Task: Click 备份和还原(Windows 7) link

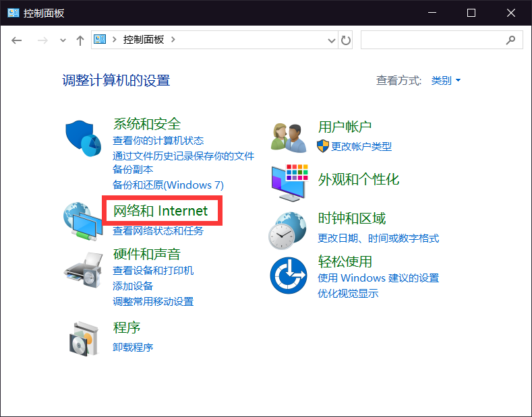Action: tap(168, 185)
